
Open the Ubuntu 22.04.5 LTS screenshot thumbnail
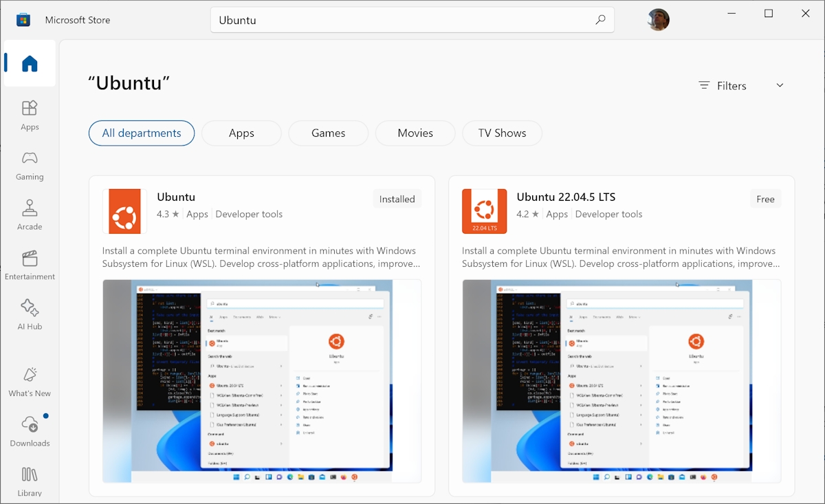(x=621, y=381)
